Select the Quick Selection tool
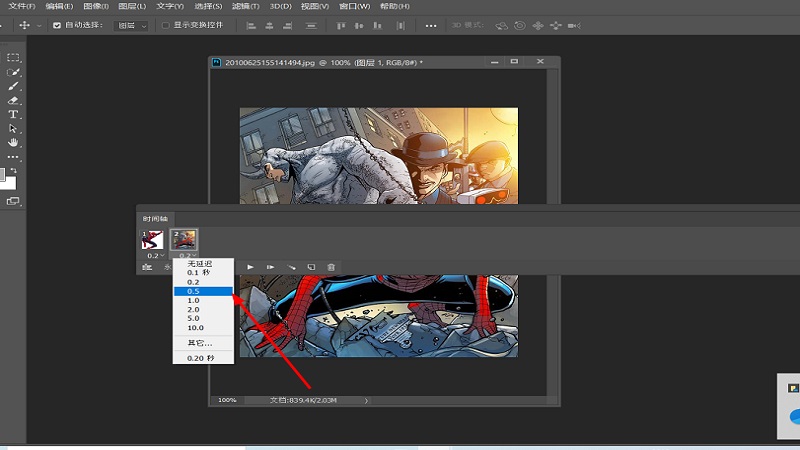 click(13, 72)
